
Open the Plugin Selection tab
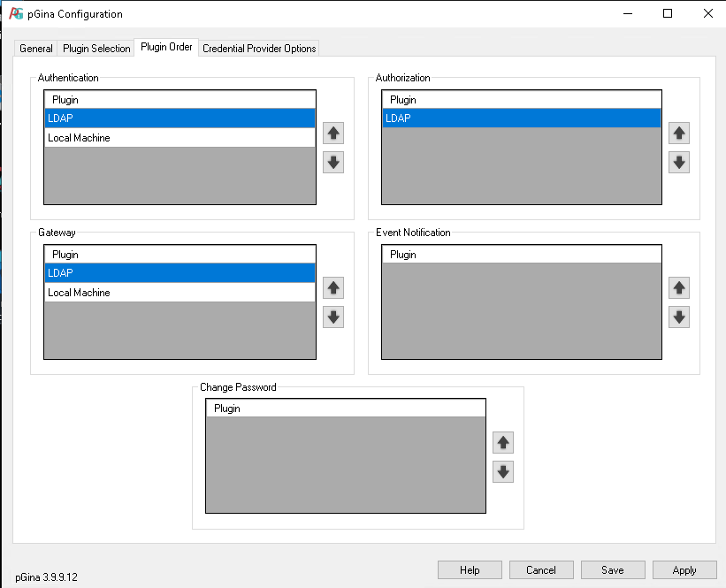click(x=96, y=49)
